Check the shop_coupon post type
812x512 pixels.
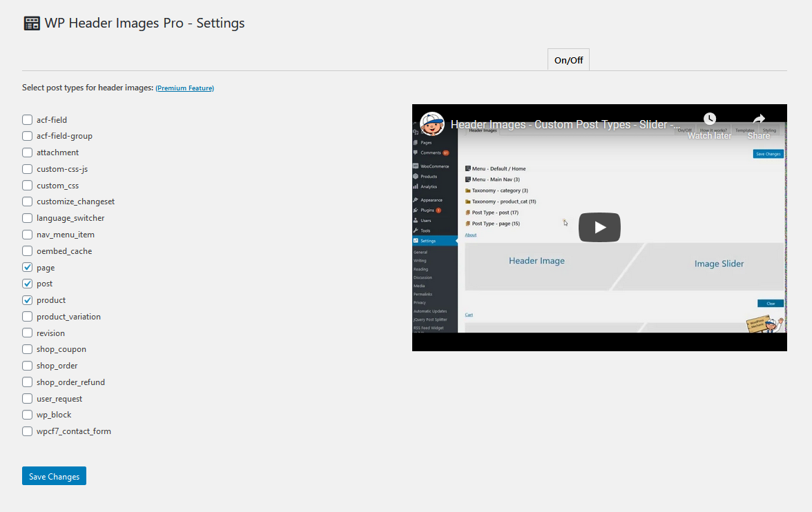pyautogui.click(x=28, y=349)
